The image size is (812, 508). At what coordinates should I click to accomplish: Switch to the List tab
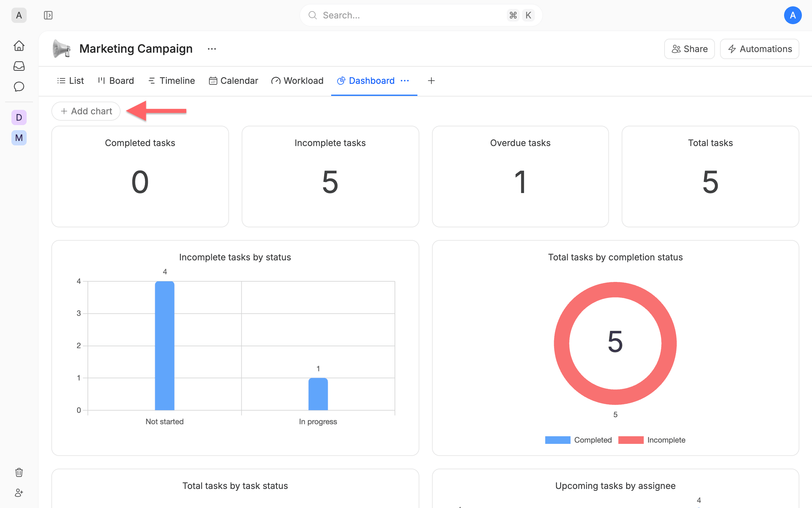click(70, 81)
